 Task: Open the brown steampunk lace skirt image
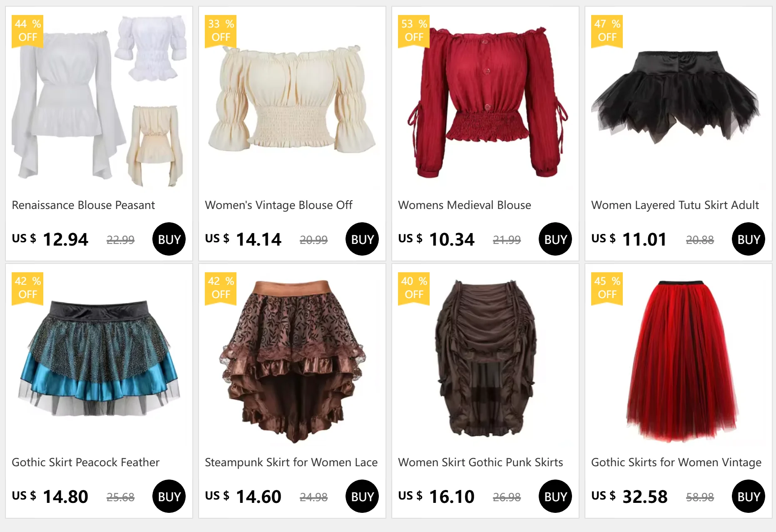pyautogui.click(x=292, y=358)
